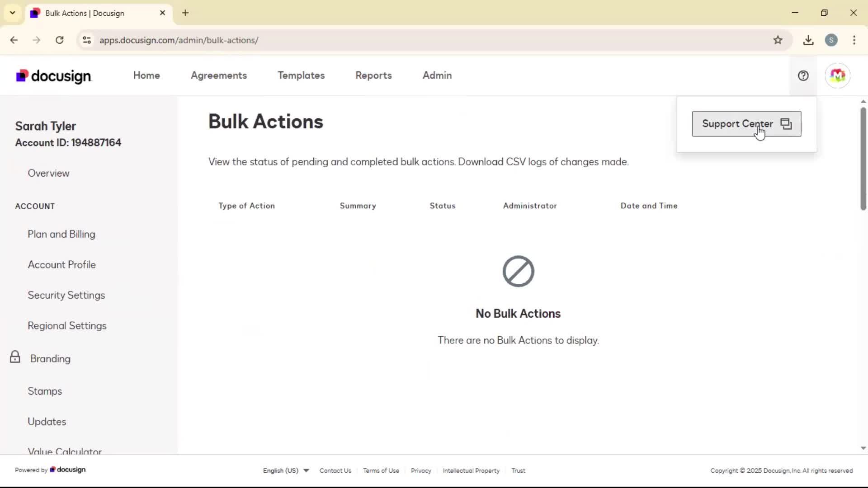The height and width of the screenshot is (488, 868).
Task: Open Stamps in the sidebar
Action: pos(45,391)
